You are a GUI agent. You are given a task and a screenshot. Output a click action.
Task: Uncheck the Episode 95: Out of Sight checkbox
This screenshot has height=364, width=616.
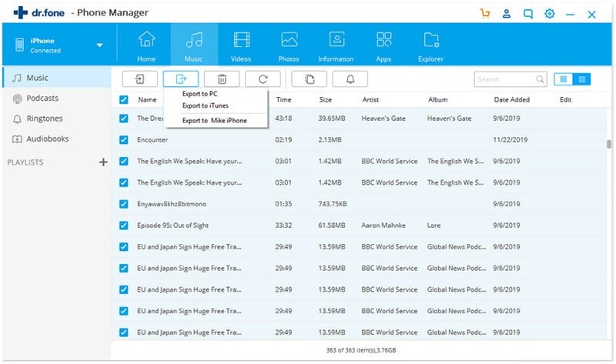click(124, 225)
